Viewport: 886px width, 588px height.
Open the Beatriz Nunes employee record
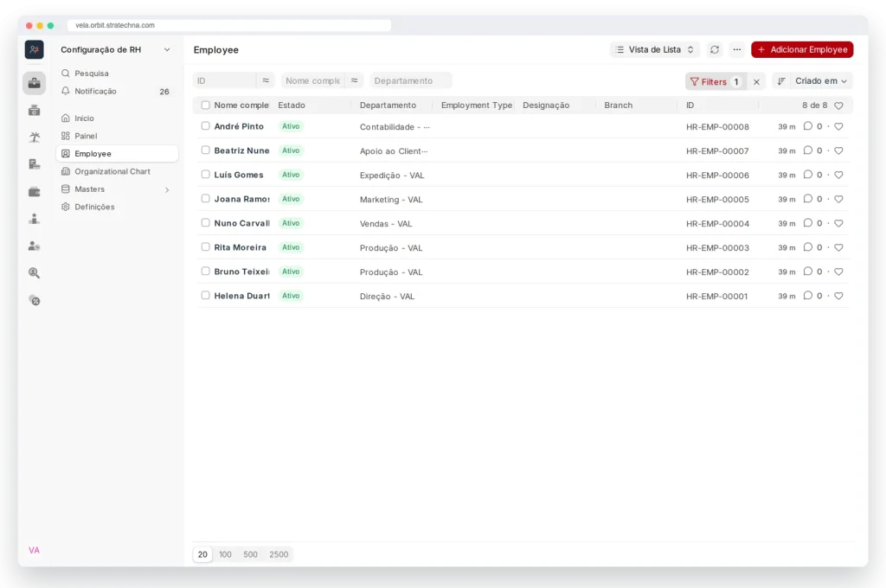[242, 150]
